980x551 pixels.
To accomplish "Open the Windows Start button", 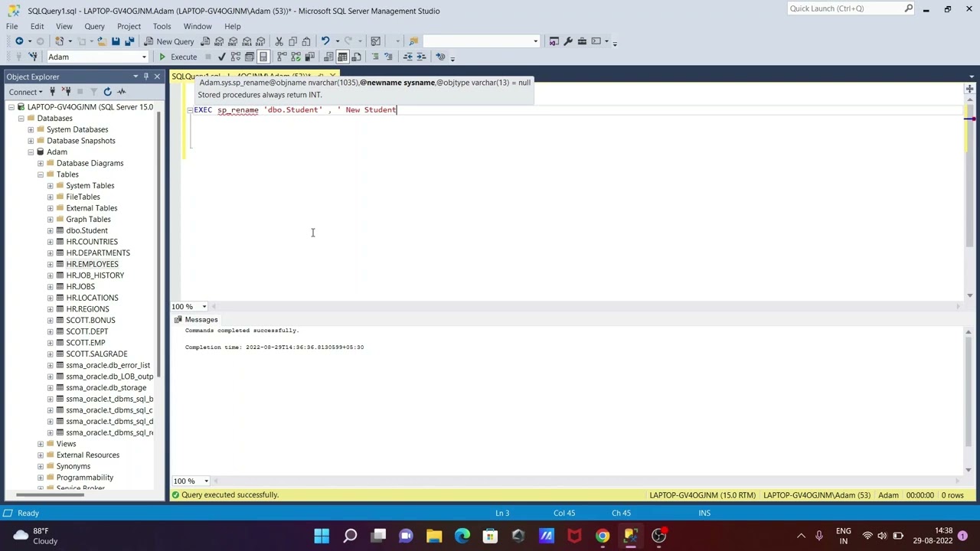I will pos(322,536).
